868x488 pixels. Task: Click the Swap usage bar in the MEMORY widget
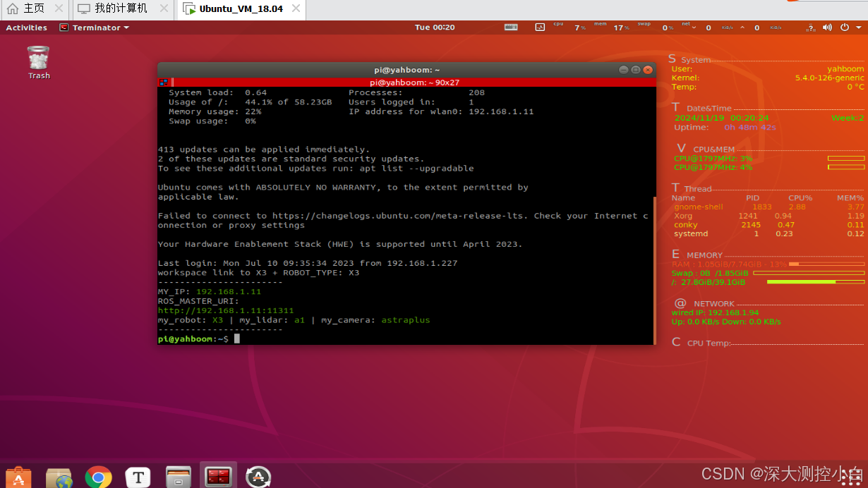point(809,272)
